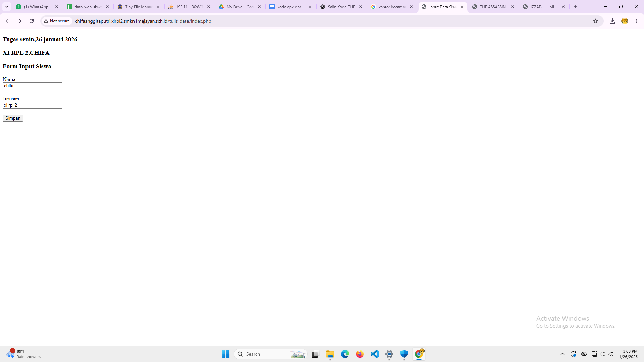Click the browser back arrow
This screenshot has height=362, width=644.
click(7, 21)
